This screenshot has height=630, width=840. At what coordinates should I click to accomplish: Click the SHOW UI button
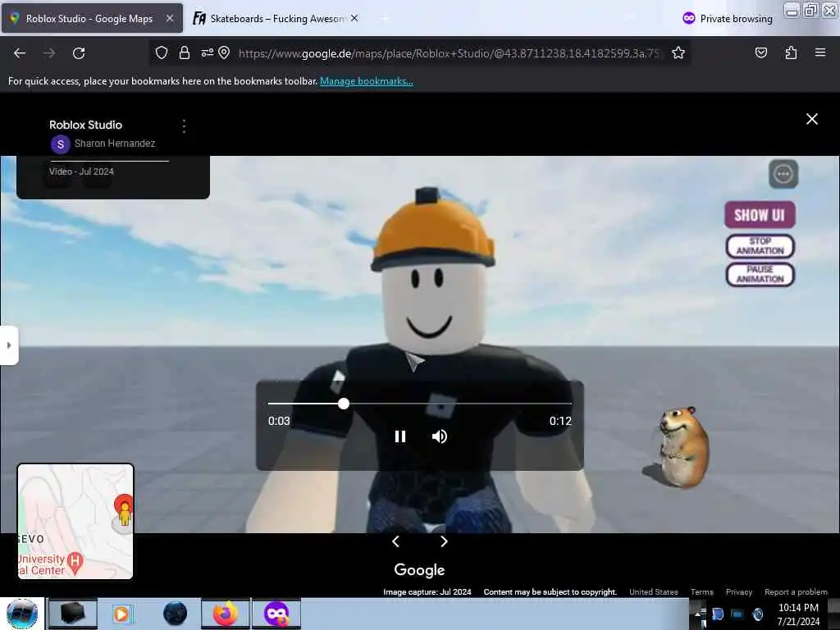[x=760, y=215]
